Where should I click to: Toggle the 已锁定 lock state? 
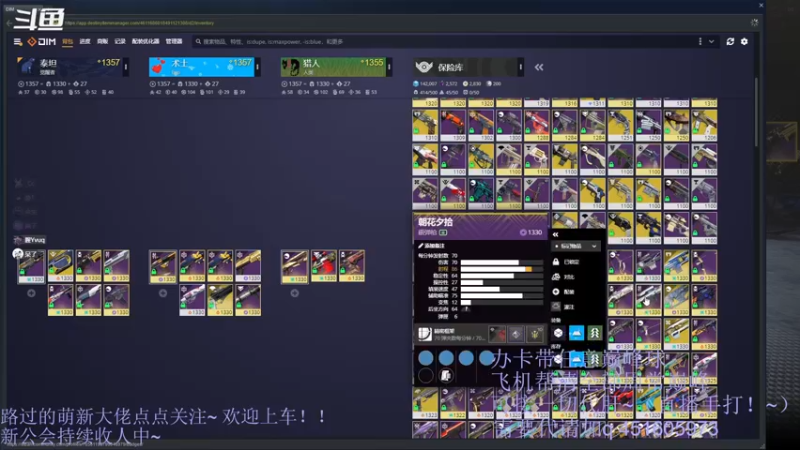566,262
